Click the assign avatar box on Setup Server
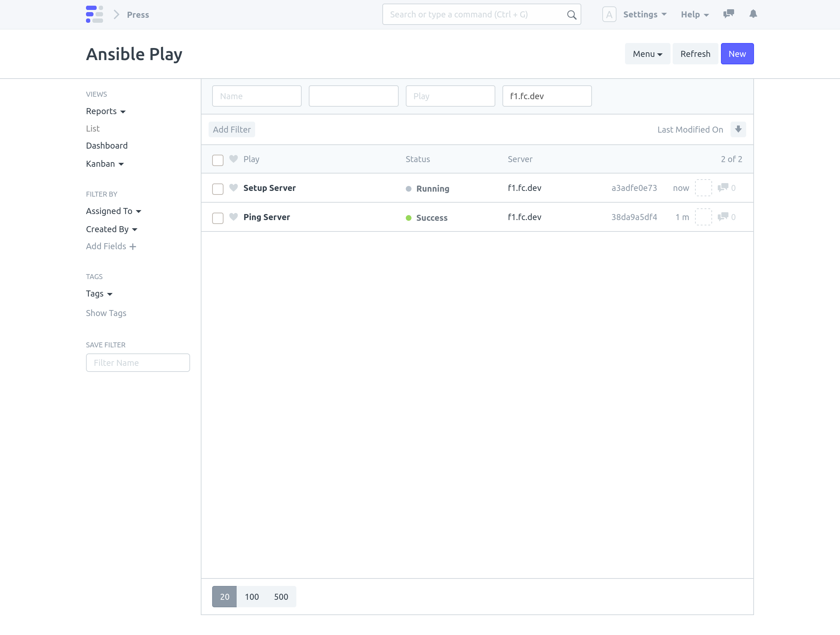This screenshot has width=840, height=635. pyautogui.click(x=703, y=187)
